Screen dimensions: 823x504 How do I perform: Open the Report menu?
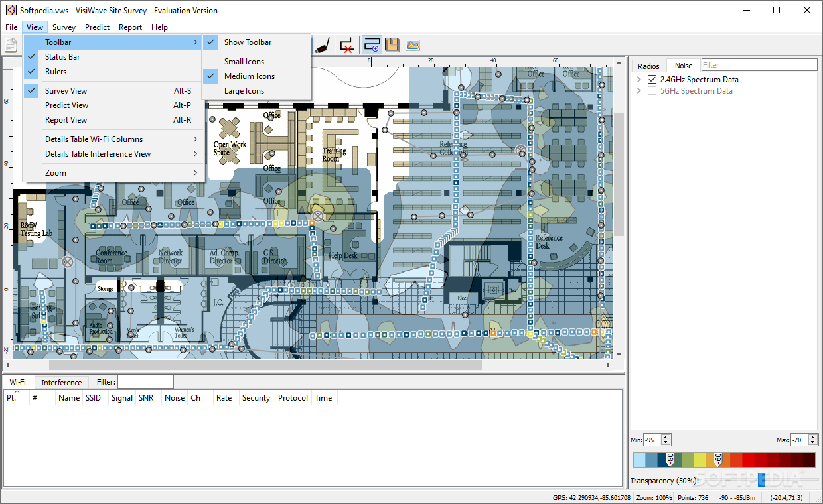[130, 27]
